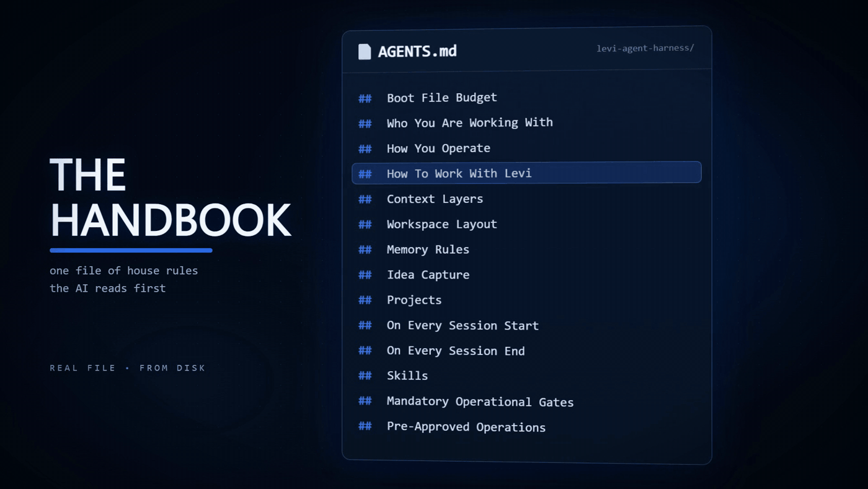Select the Memory Rules heading
This screenshot has width=868, height=489.
[x=428, y=249]
